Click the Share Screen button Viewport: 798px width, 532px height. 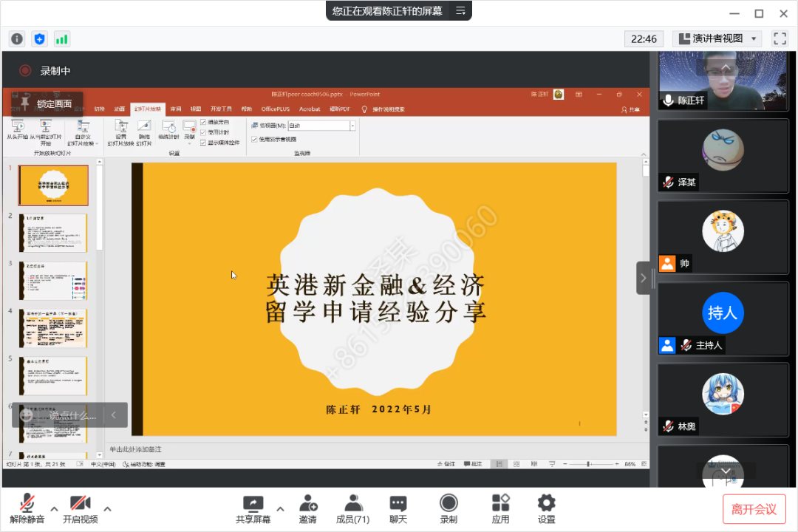253,509
